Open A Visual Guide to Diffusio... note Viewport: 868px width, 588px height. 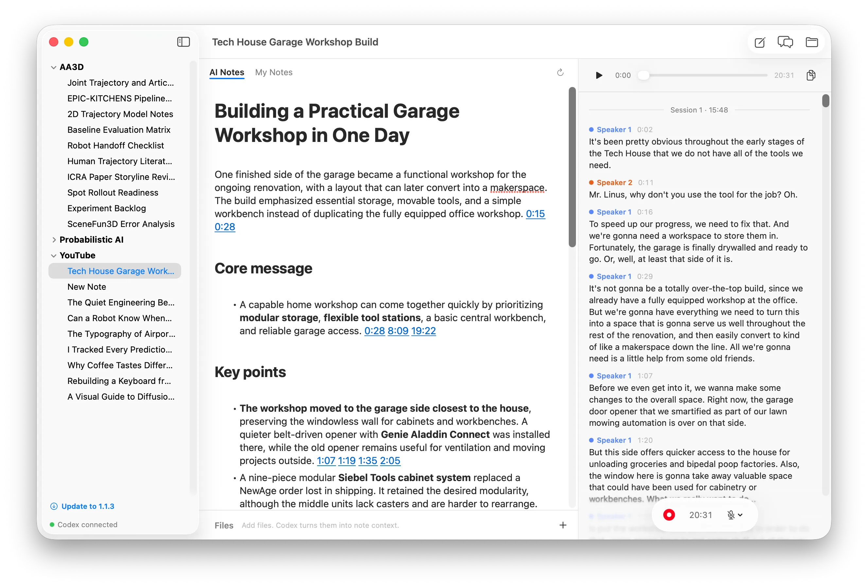coord(121,397)
